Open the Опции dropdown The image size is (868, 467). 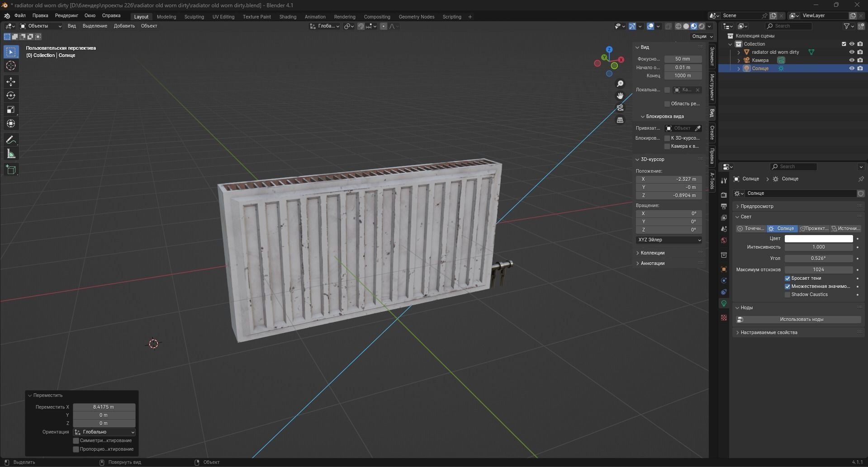(702, 36)
